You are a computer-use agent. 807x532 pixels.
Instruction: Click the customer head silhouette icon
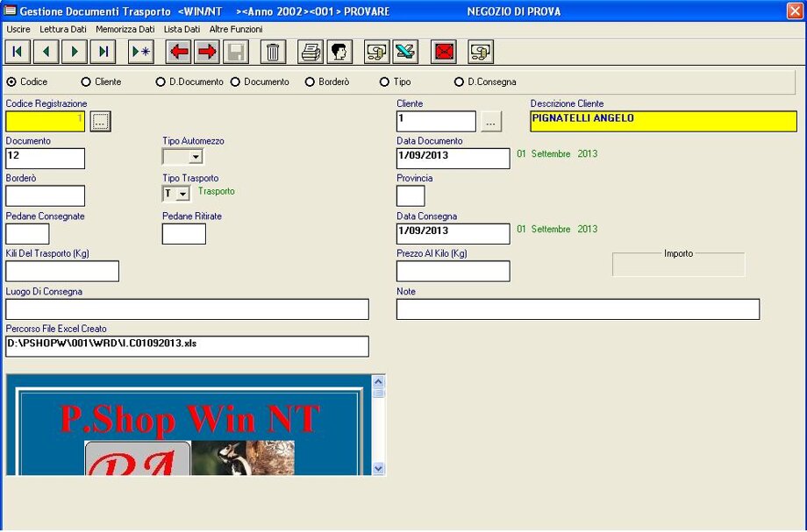click(340, 53)
